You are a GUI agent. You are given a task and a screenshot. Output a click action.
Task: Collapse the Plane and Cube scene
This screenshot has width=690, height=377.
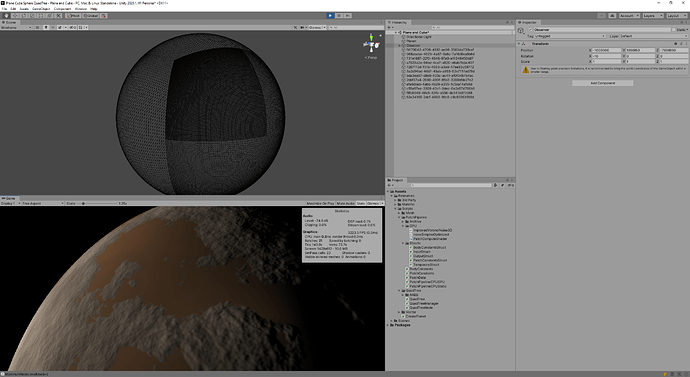396,33
